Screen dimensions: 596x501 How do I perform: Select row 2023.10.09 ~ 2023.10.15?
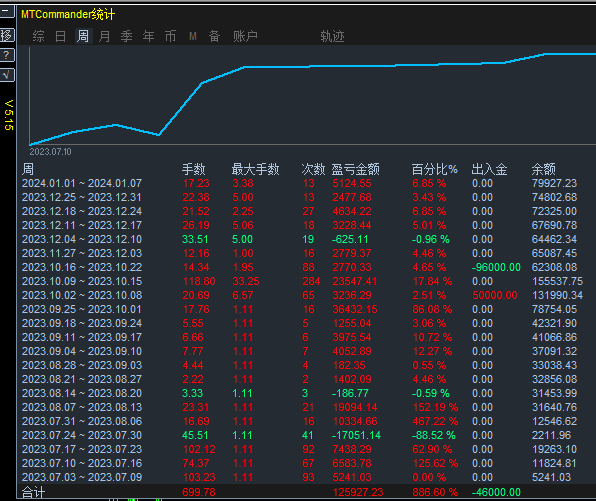[x=302, y=281]
